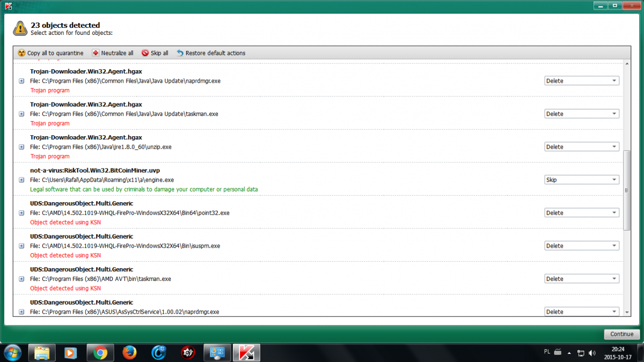The image size is (644, 362).
Task: Click the ASUS AsSysCtrlService naprdmgr.exe path
Action: pyautogui.click(x=125, y=312)
